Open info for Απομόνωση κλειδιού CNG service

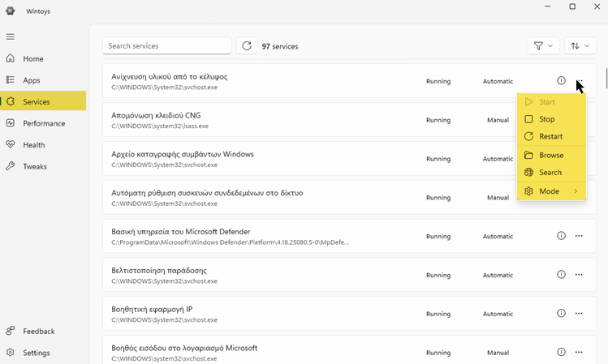561,120
